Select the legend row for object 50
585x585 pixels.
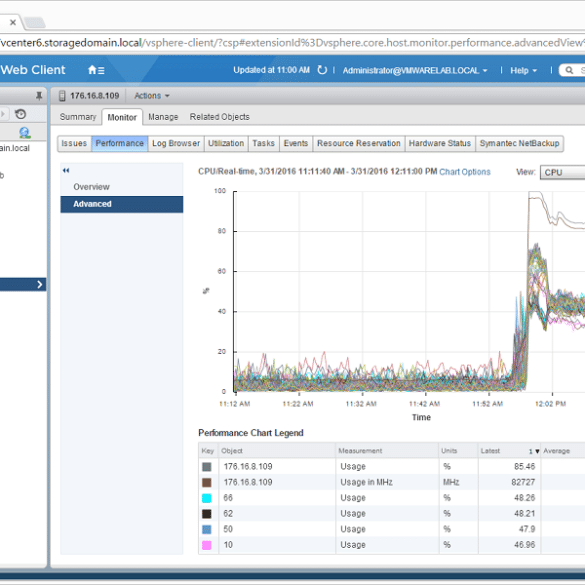tap(392, 529)
